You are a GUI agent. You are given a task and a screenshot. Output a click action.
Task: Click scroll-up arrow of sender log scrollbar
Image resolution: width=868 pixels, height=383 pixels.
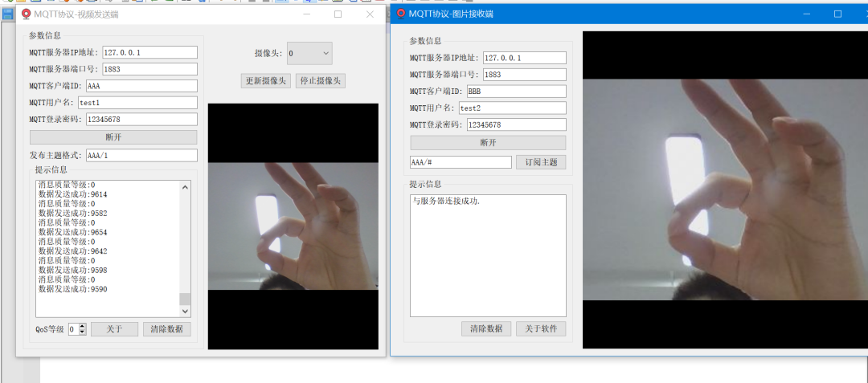[186, 187]
